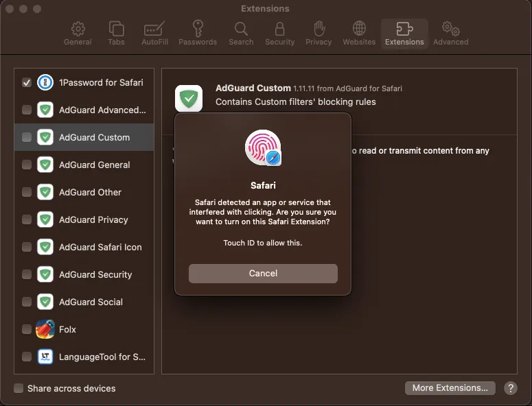Open the Search preferences tab
Image resolution: width=532 pixels, height=406 pixels.
pyautogui.click(x=241, y=34)
